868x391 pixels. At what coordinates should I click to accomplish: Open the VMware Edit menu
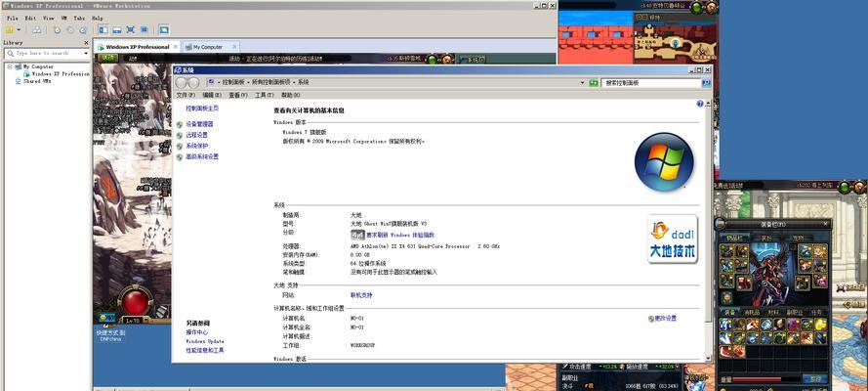pos(30,19)
